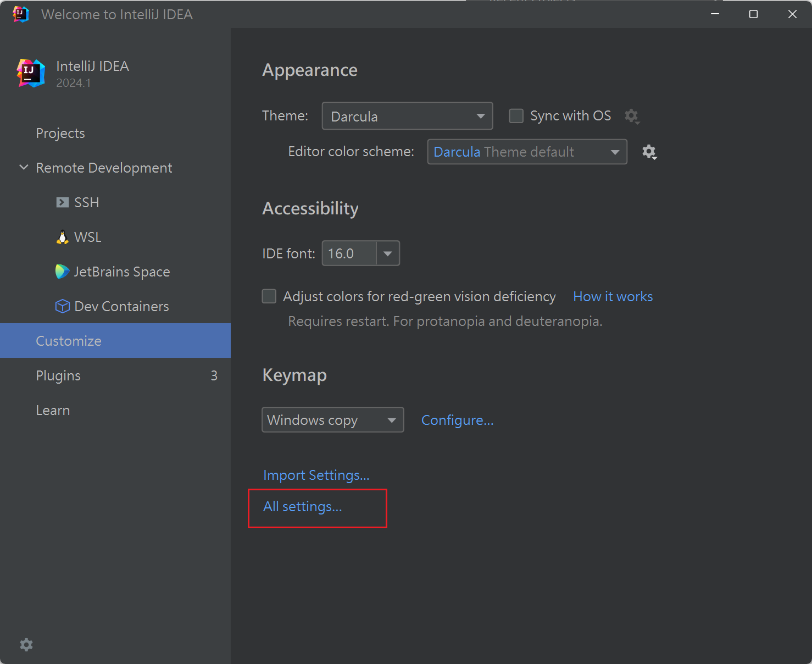Open the options gear in bottom-left corner

pyautogui.click(x=26, y=645)
